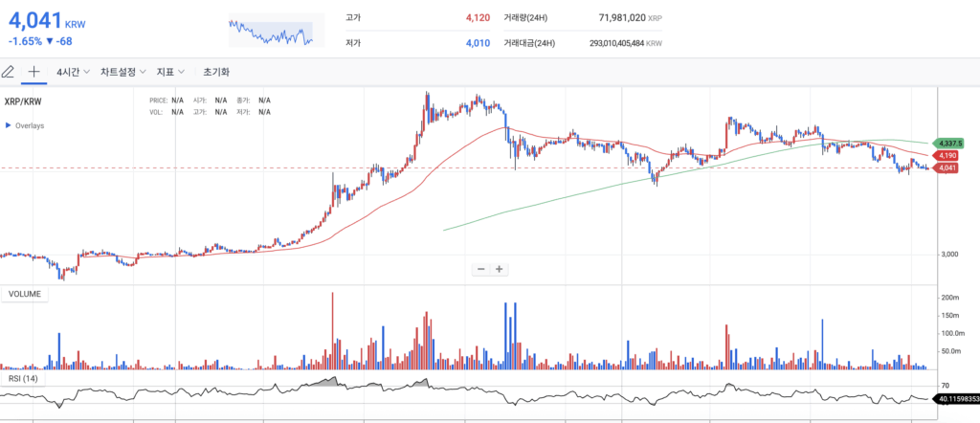Open the 차트설정 chart settings dropdown
This screenshot has height=423, width=980.
(122, 72)
